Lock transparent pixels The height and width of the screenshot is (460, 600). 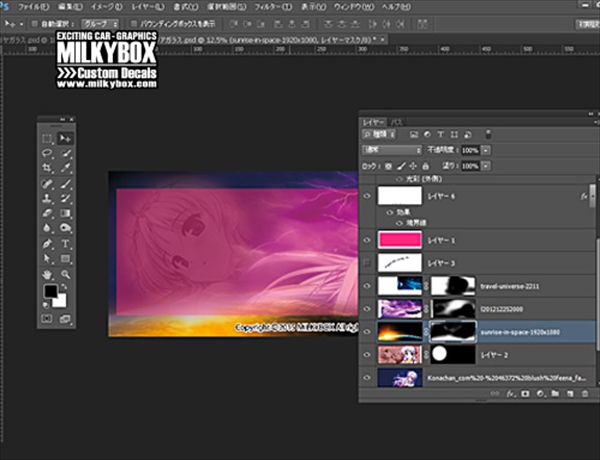(x=388, y=166)
